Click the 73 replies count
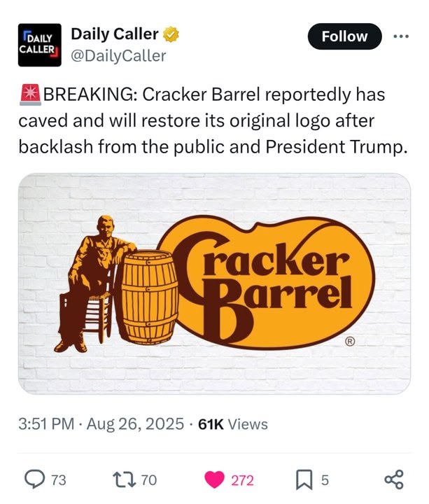The height and width of the screenshot is (504, 429). [x=59, y=480]
